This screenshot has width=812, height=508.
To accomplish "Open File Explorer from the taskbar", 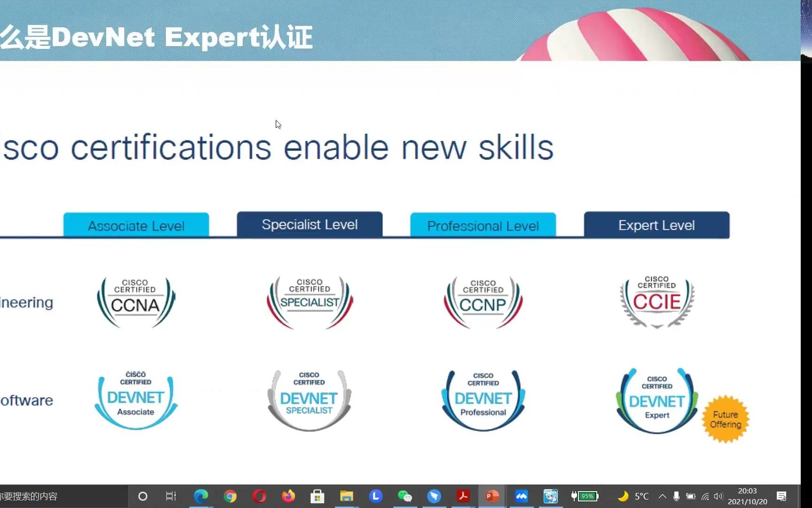I will [x=346, y=496].
